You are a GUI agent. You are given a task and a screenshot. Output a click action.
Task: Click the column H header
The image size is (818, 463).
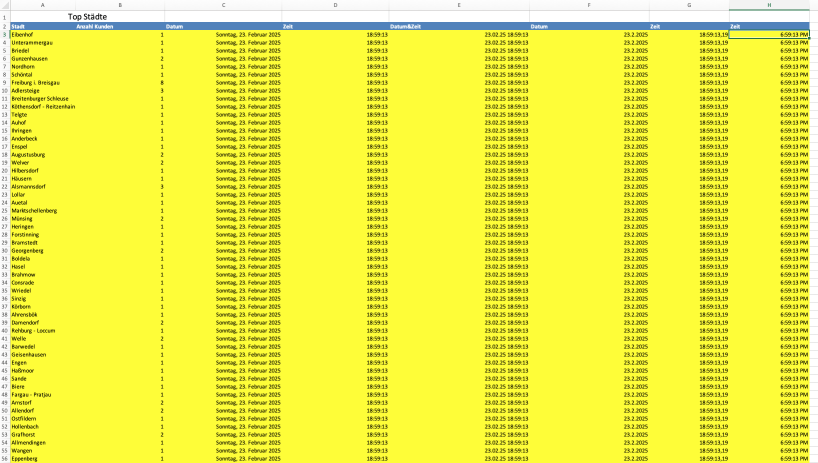(768, 6)
